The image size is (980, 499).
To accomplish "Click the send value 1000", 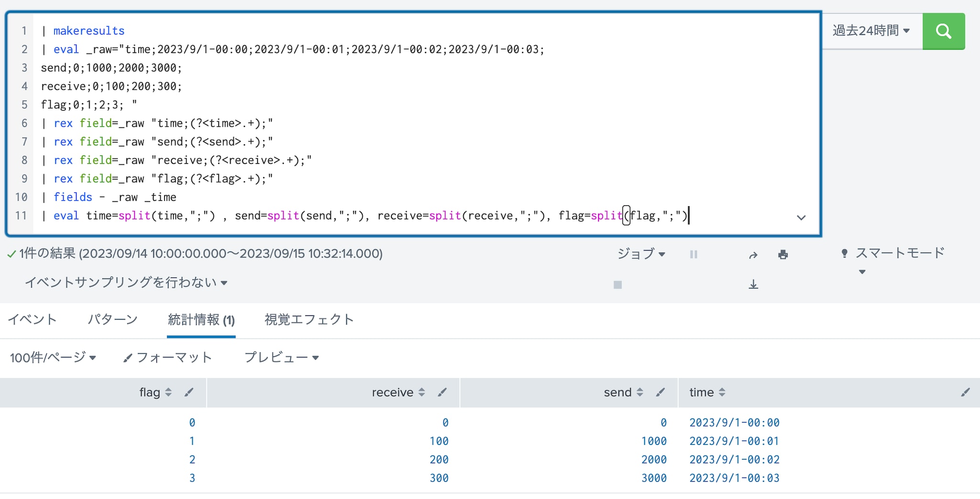I will 654,441.
